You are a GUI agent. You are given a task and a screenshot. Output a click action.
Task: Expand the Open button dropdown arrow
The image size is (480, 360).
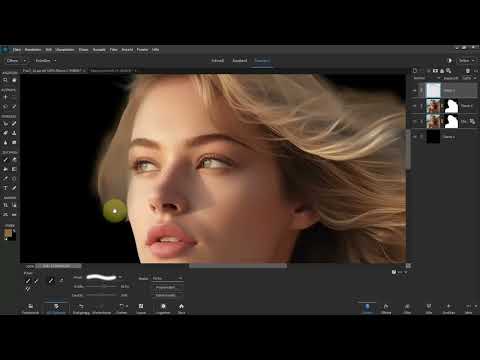[24, 61]
